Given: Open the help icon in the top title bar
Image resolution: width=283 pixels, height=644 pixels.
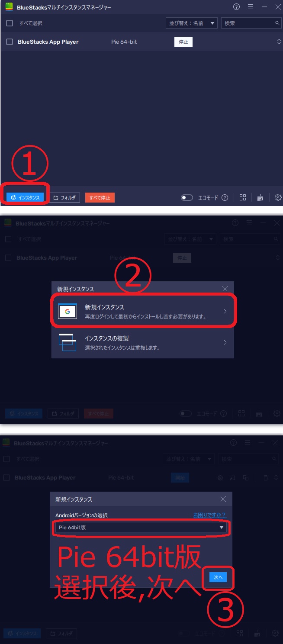Looking at the screenshot, I should [x=236, y=7].
